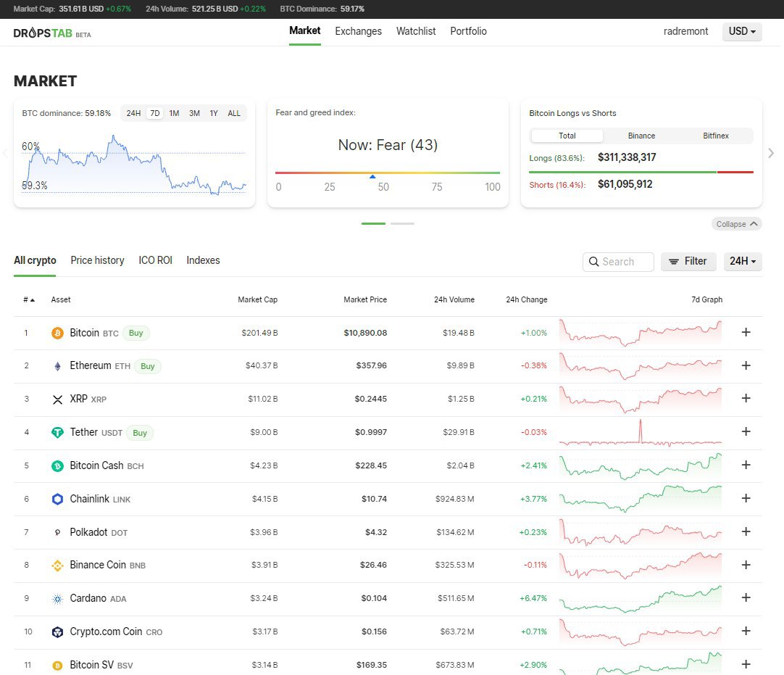
Task: Select the All crypto tab
Action: tap(35, 261)
